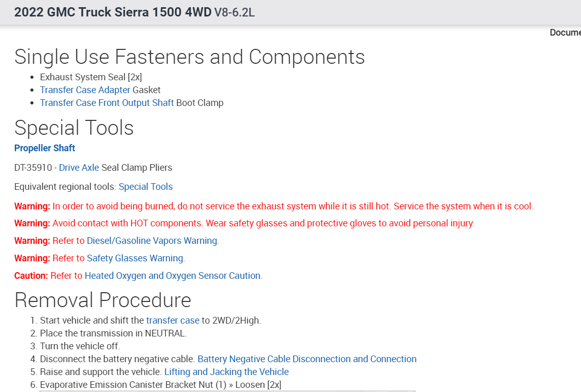Click the bold Propeller Shaft link
The height and width of the screenshot is (392, 581).
tap(45, 148)
